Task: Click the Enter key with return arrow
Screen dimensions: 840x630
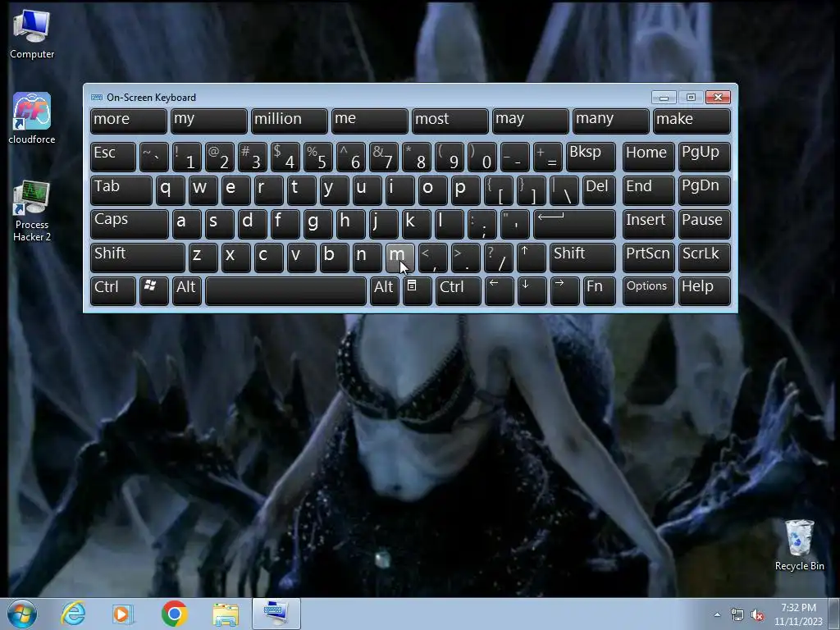Action: [x=573, y=224]
